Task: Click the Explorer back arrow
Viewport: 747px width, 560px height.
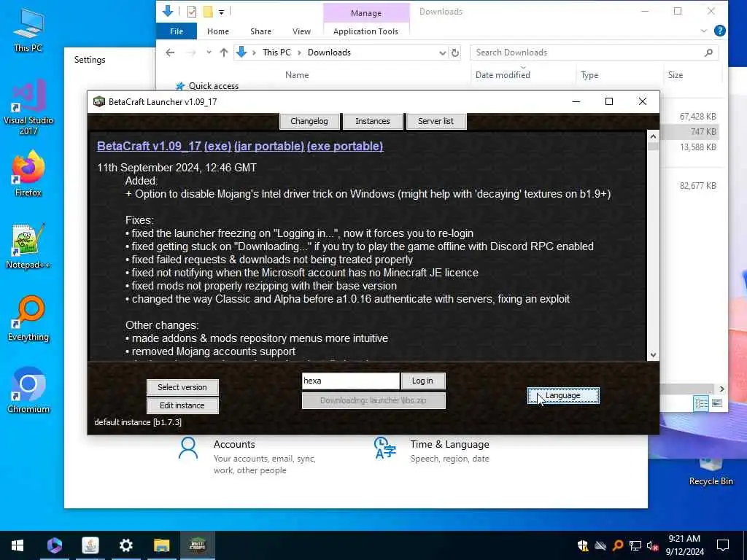Action: point(170,52)
